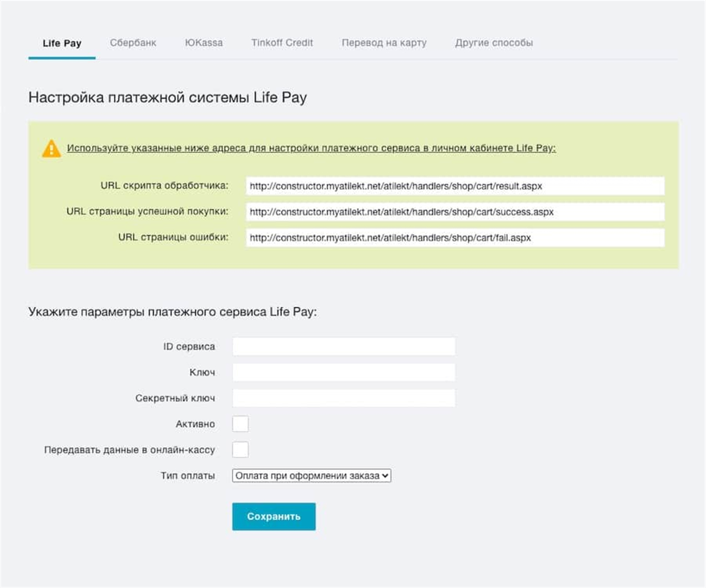The image size is (706, 588).
Task: Click the Ключ label
Action: (x=202, y=372)
